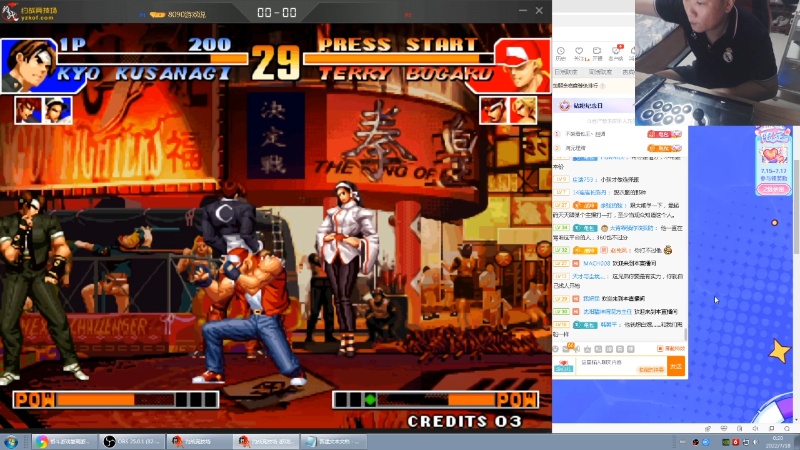
Task: Select the third partially hidden ranking tab
Action: 628,72
